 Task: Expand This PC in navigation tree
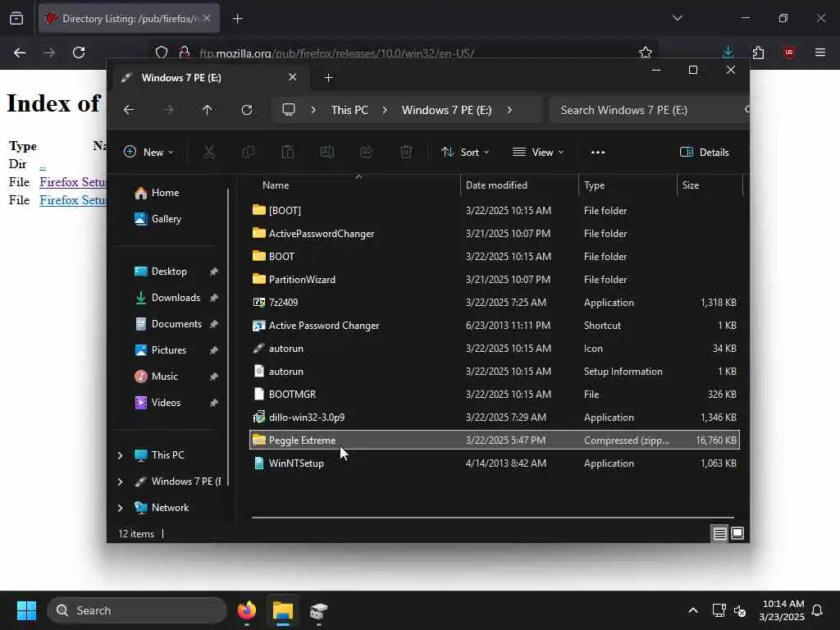tap(120, 454)
